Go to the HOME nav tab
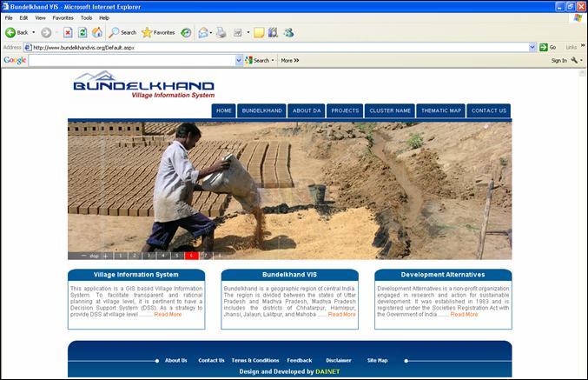This screenshot has width=588, height=380. (x=223, y=110)
